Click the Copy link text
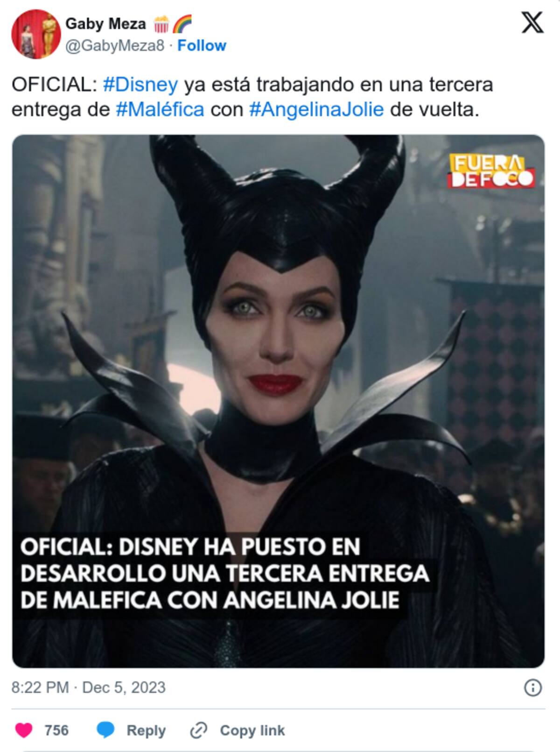 [252, 730]
